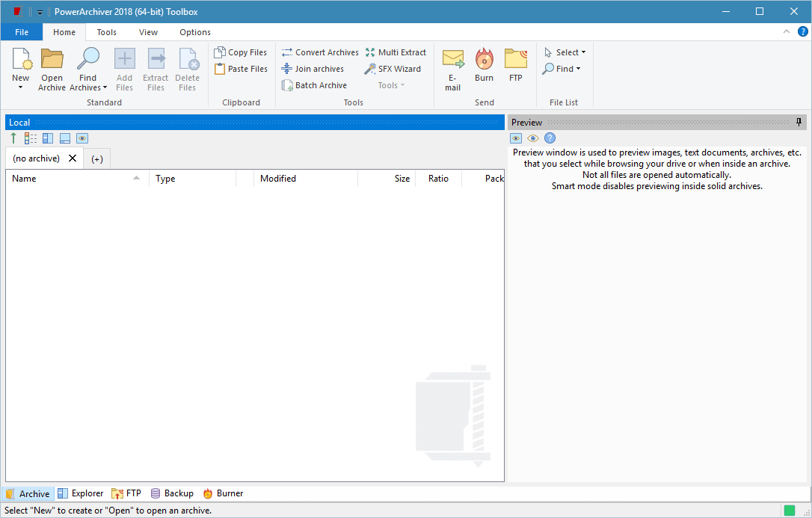Click Preview panel help question icon
812x518 pixels.
tap(550, 138)
